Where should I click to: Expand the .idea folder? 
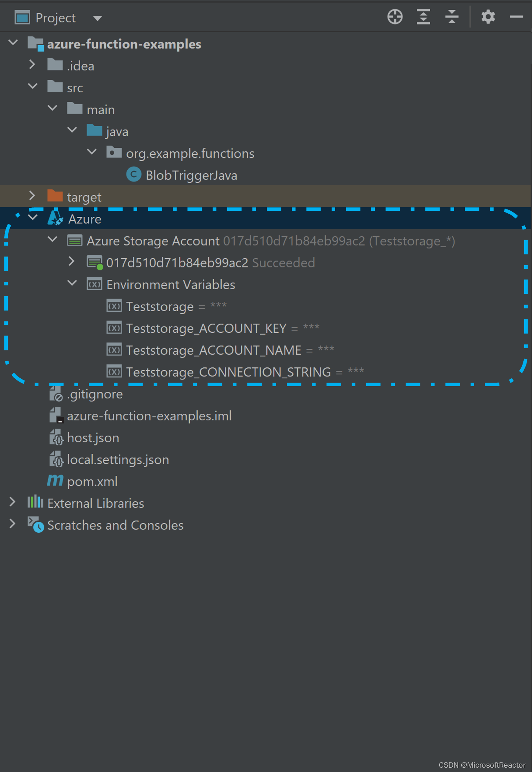click(32, 64)
